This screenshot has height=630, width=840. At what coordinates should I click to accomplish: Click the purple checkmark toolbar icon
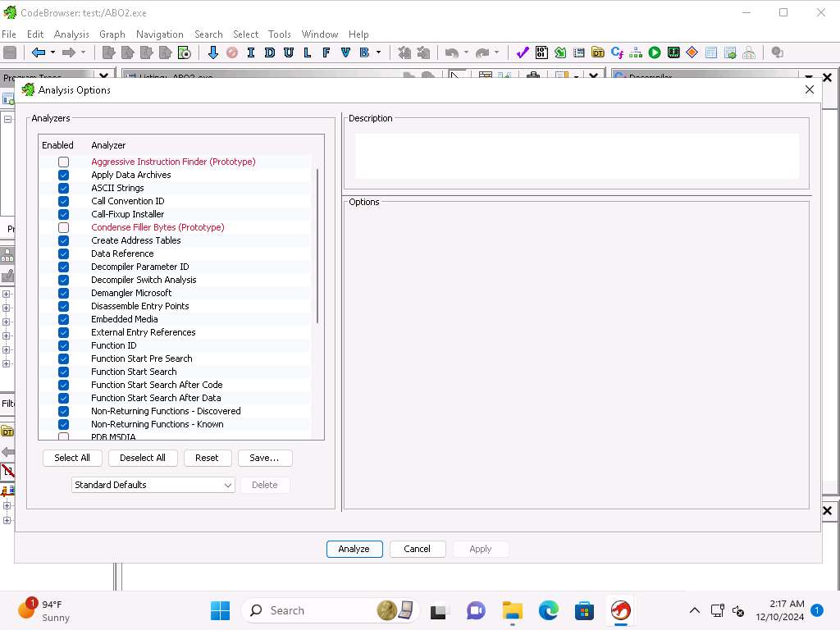[x=523, y=52]
